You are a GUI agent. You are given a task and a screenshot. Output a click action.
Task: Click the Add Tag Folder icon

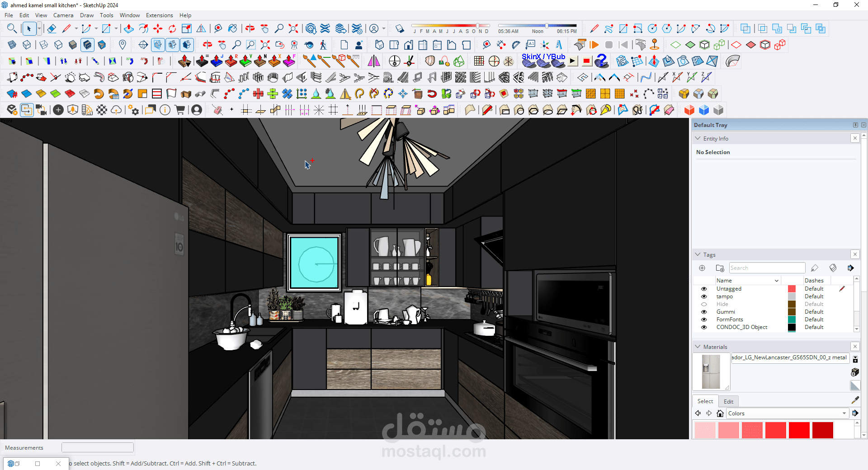[720, 268]
